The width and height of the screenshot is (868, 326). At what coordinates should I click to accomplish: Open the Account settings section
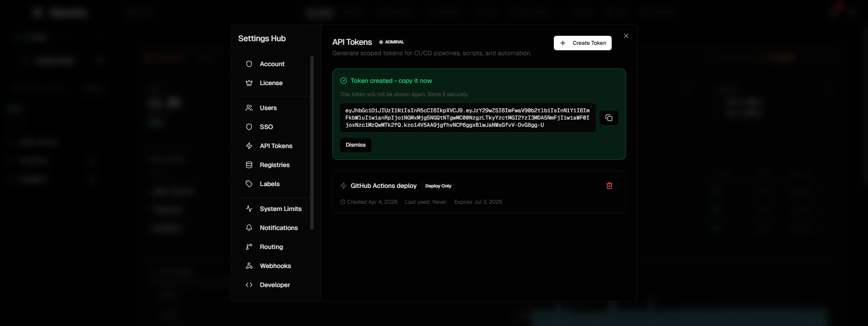(274, 64)
